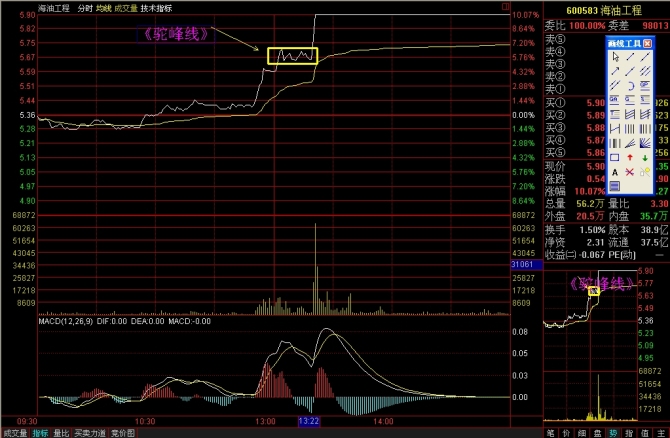Open the mini intraday chart thumbnail

point(591,345)
